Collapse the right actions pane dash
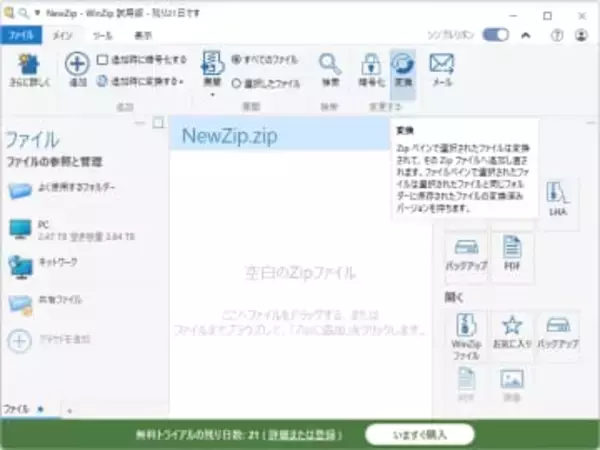600x450 pixels. pyautogui.click(x=591, y=123)
